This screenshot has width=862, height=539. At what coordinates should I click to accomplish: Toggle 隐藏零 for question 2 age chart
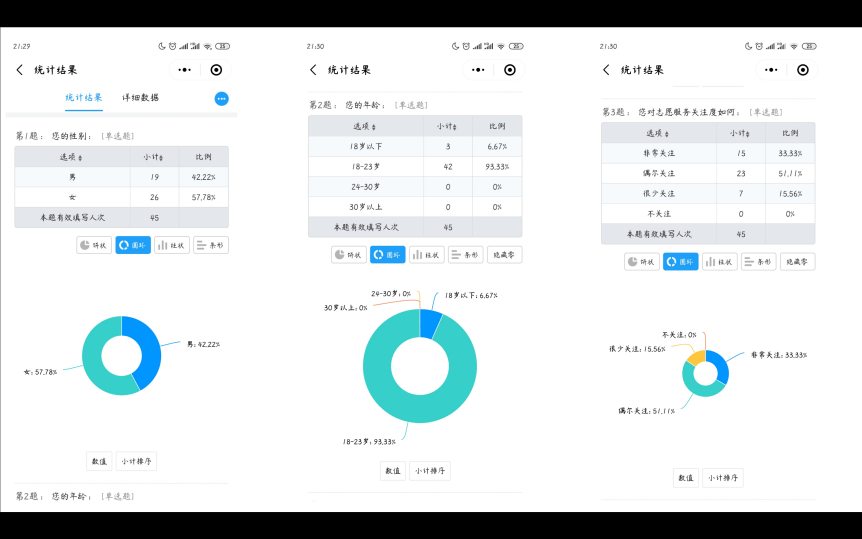(x=504, y=255)
